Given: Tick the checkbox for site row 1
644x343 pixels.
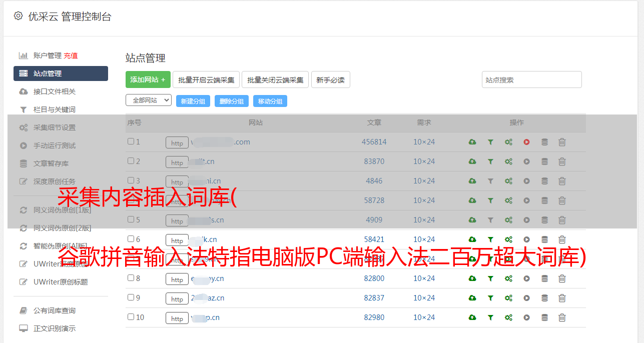Looking at the screenshot, I should [131, 141].
